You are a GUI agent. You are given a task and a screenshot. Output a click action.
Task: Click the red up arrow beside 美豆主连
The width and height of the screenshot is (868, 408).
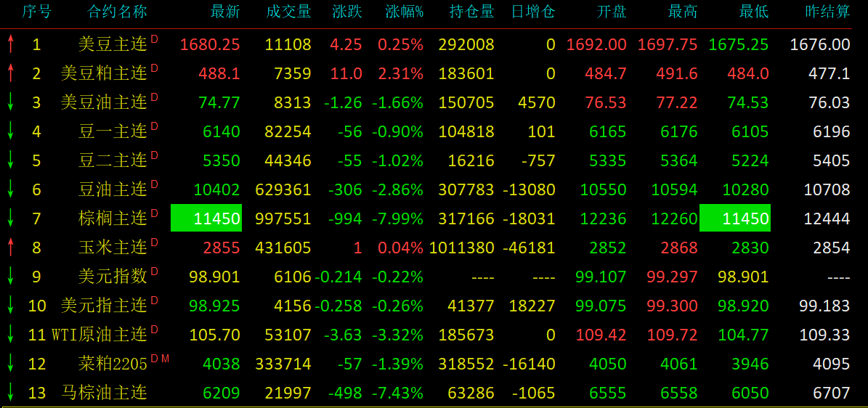10,44
